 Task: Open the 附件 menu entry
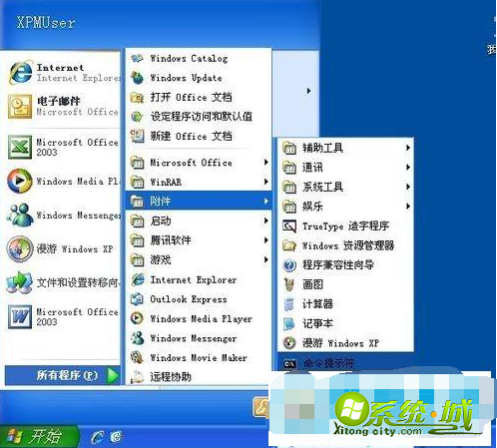point(199,201)
